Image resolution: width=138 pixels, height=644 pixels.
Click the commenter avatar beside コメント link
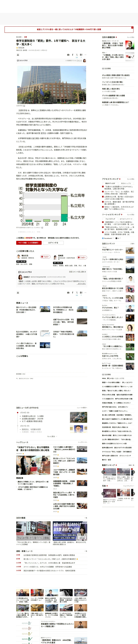(x=85, y=61)
